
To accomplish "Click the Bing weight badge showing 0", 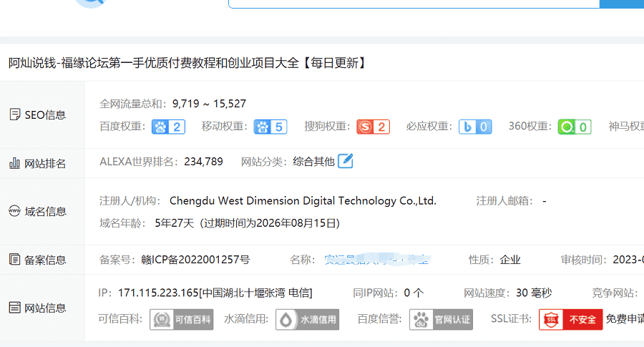I will tap(475, 127).
